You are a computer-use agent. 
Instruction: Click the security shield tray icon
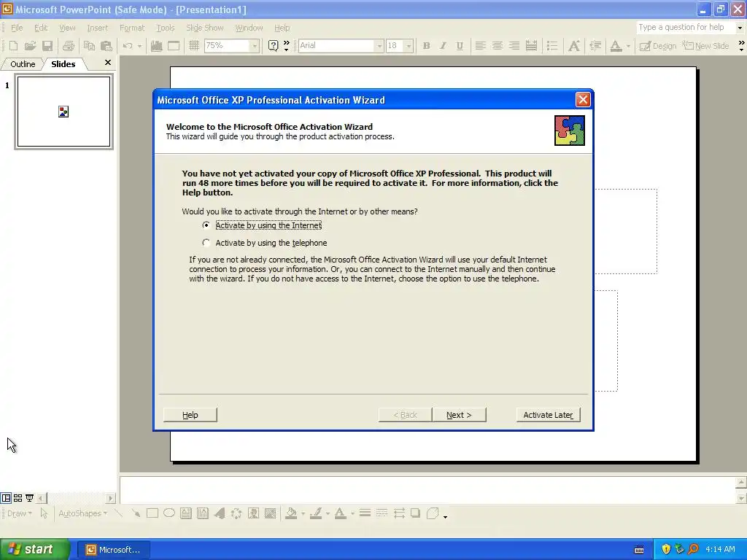(x=666, y=549)
